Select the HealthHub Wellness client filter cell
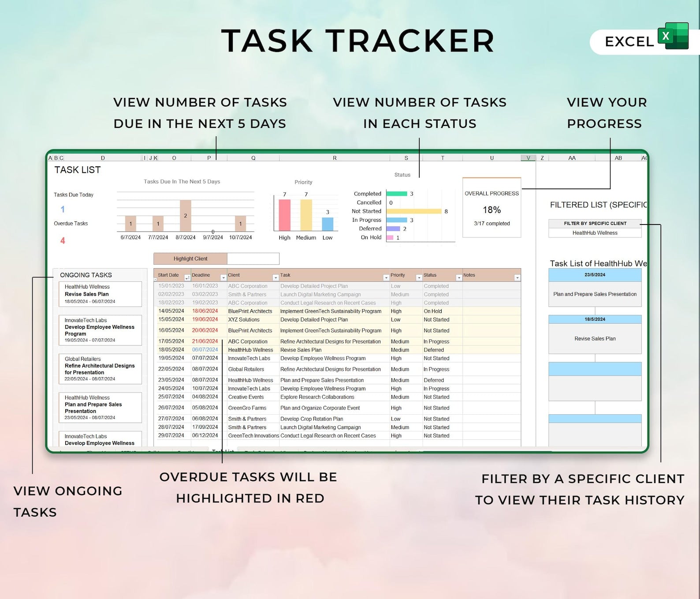The height and width of the screenshot is (599, 700). coord(595,233)
